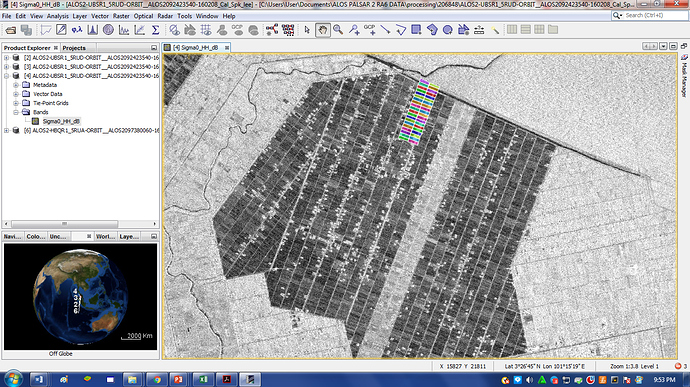Open a product with the folder icon

(11, 30)
